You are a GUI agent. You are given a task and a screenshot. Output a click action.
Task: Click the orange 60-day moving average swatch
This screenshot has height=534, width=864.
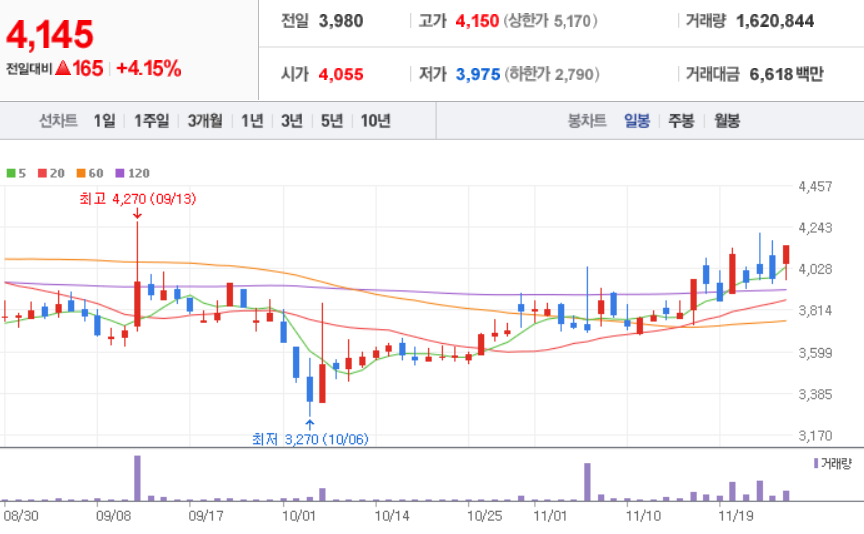[x=81, y=173]
